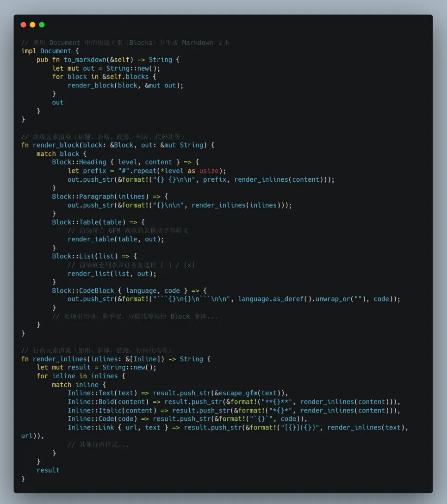Click "Inline::Link { url, text }" match arm
The height and width of the screenshot is (504, 447).
point(118,428)
